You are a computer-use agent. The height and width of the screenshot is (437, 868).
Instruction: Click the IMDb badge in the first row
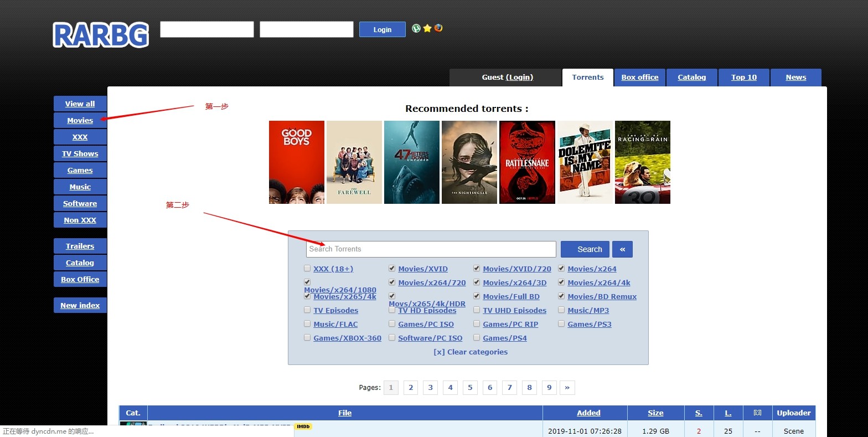[303, 426]
